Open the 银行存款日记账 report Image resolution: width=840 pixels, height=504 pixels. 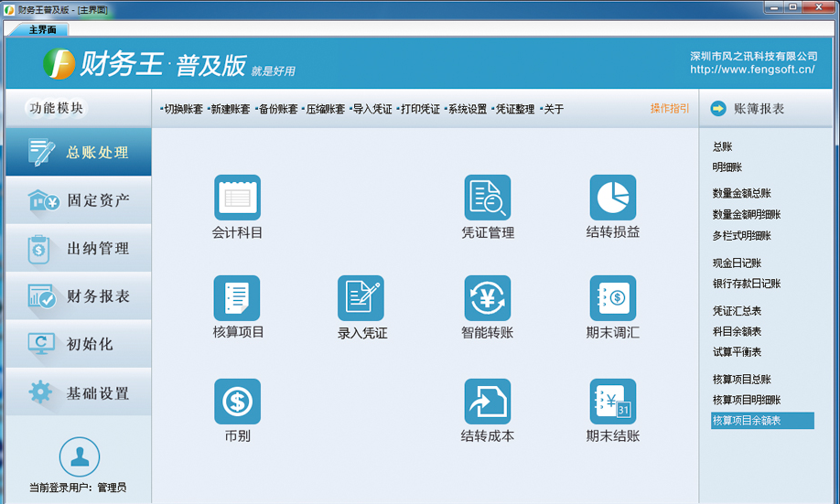click(x=747, y=284)
